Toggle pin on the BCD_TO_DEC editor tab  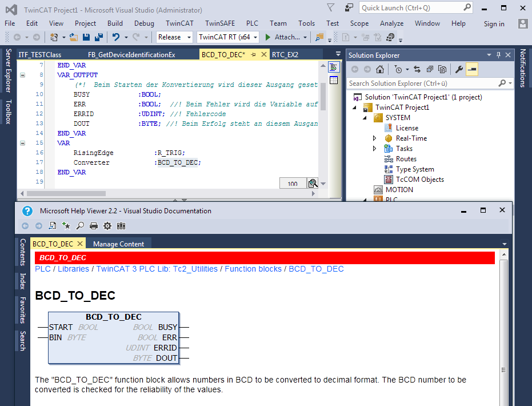(x=254, y=55)
